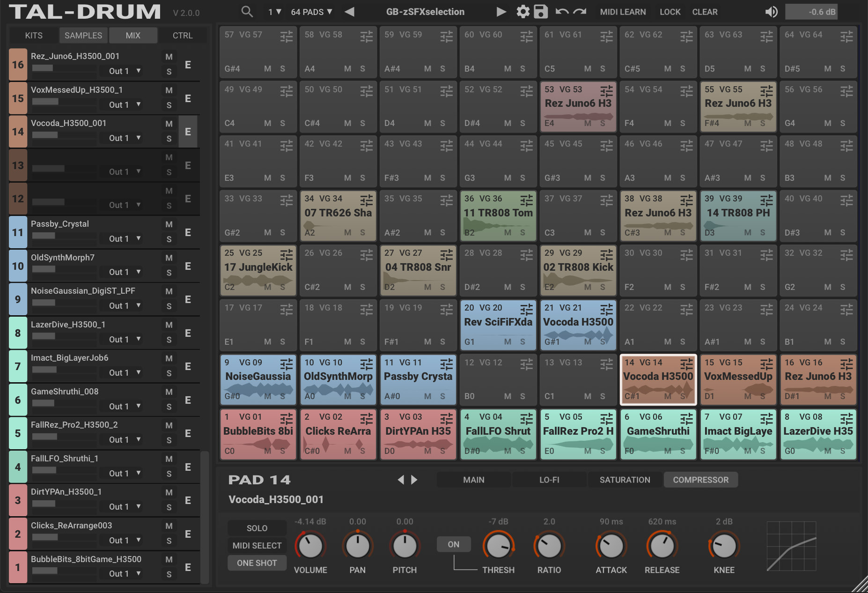Image resolution: width=868 pixels, height=593 pixels.
Task: Open the LO-FI pad tab
Action: click(x=549, y=480)
